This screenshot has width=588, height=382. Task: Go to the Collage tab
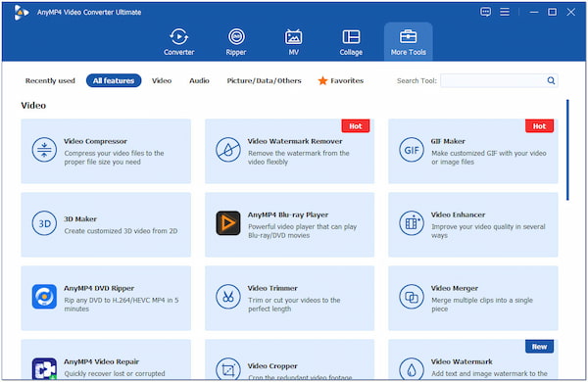[x=351, y=42]
